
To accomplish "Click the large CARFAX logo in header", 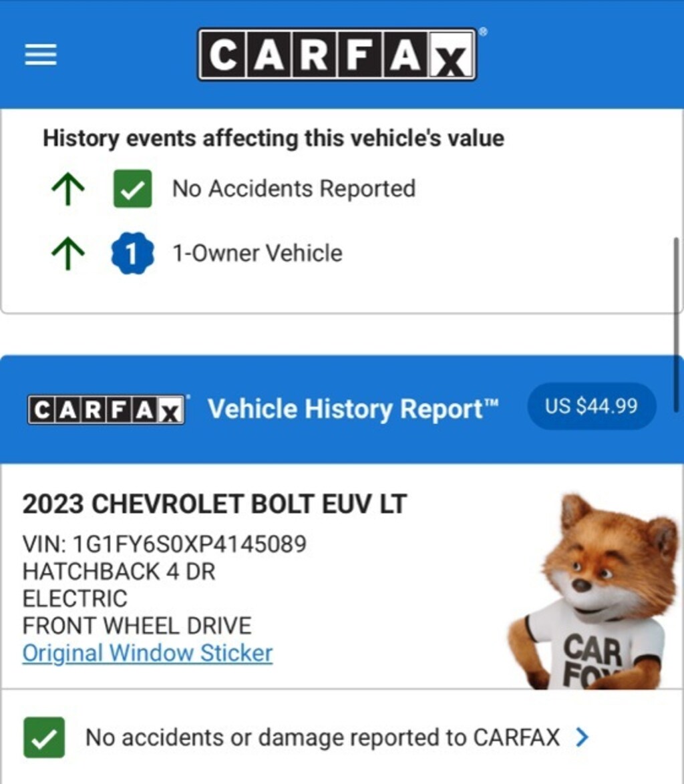I will tap(337, 55).
